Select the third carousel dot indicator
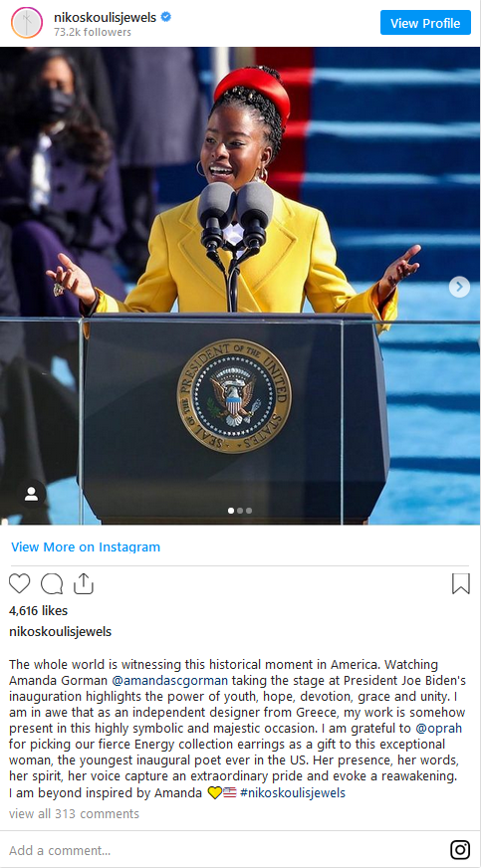 click(x=249, y=511)
